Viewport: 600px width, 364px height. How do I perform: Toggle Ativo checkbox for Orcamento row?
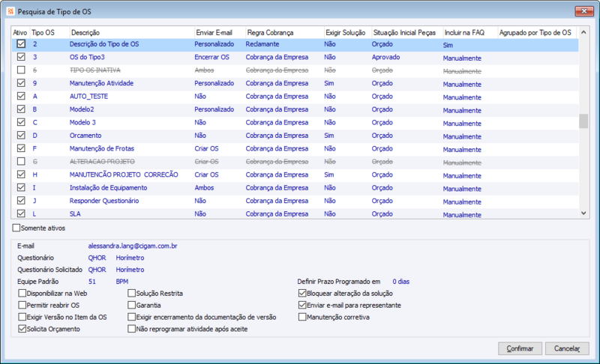click(x=21, y=136)
